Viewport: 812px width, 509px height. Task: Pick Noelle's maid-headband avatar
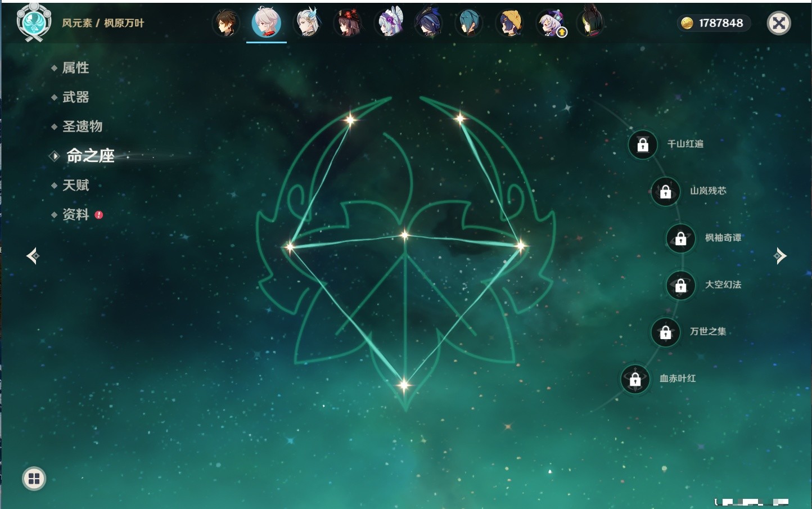click(x=389, y=23)
